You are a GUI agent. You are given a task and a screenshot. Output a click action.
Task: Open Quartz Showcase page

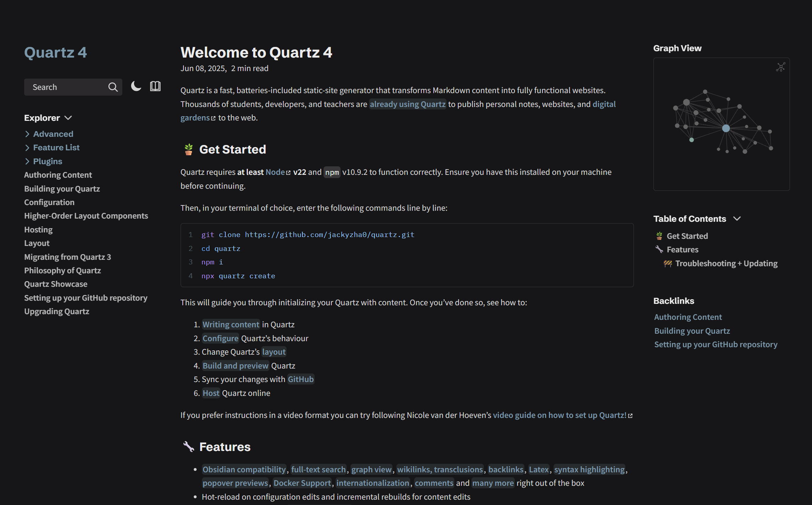56,284
